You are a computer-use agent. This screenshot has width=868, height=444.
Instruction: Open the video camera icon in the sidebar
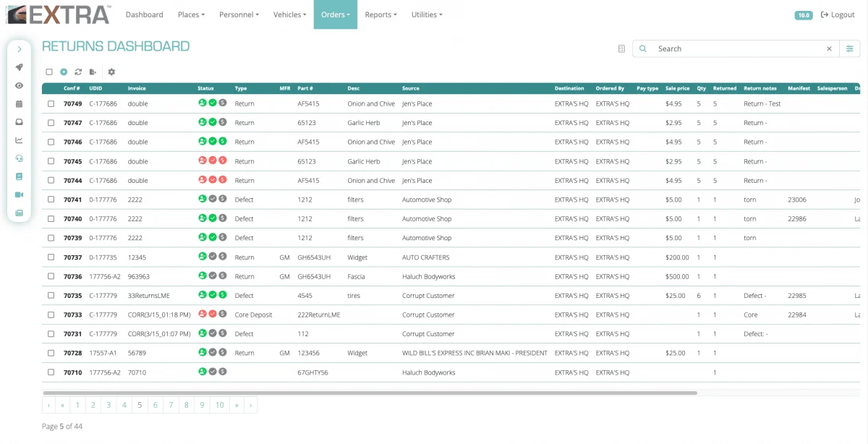click(20, 195)
